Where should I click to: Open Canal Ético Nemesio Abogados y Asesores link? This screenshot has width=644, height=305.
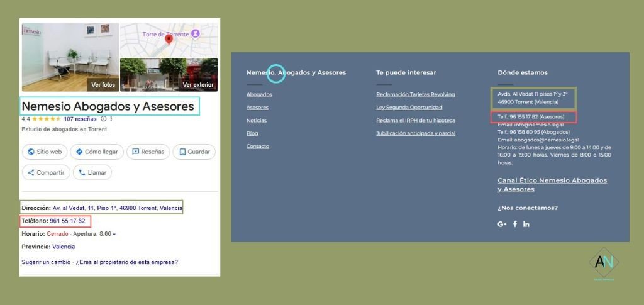tap(552, 185)
